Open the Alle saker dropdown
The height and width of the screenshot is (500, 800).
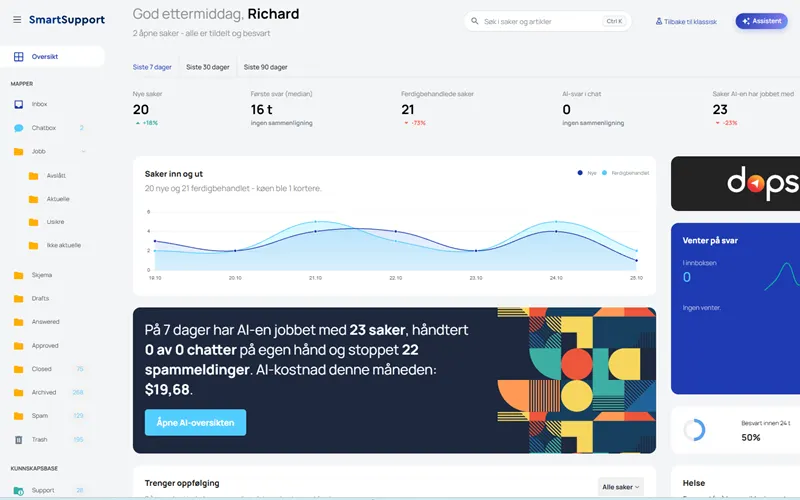pos(620,487)
